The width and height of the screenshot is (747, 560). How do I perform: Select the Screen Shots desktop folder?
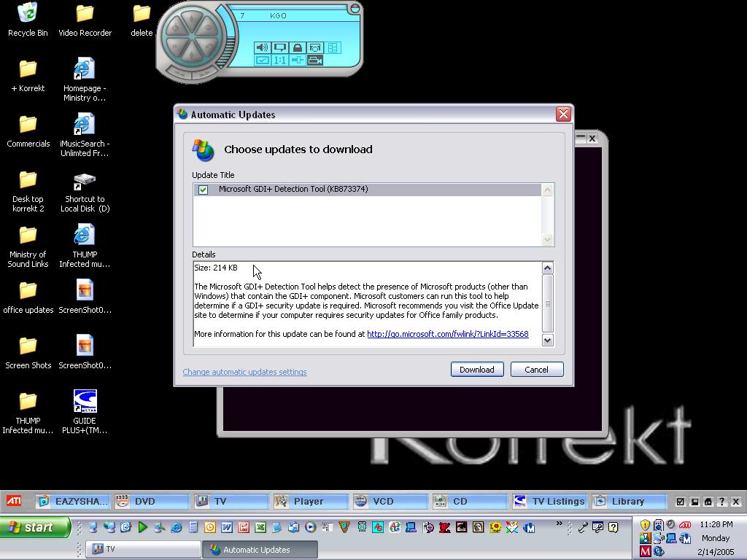[x=28, y=354]
